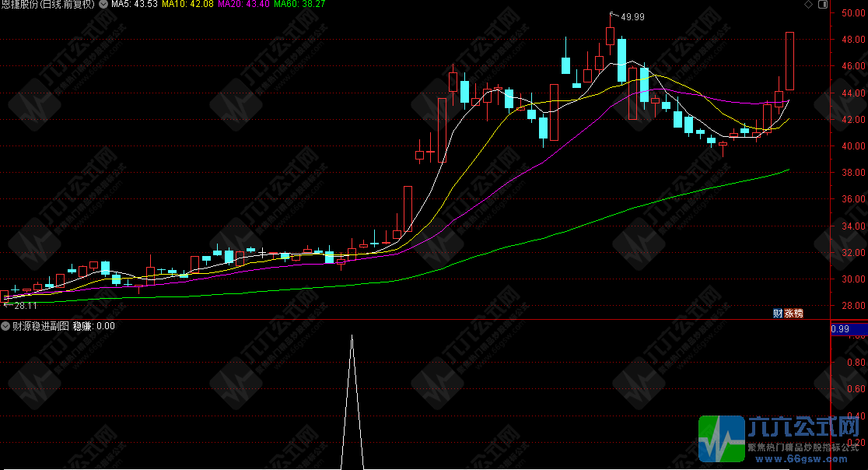Click the 28.11 low price marker

point(26,306)
